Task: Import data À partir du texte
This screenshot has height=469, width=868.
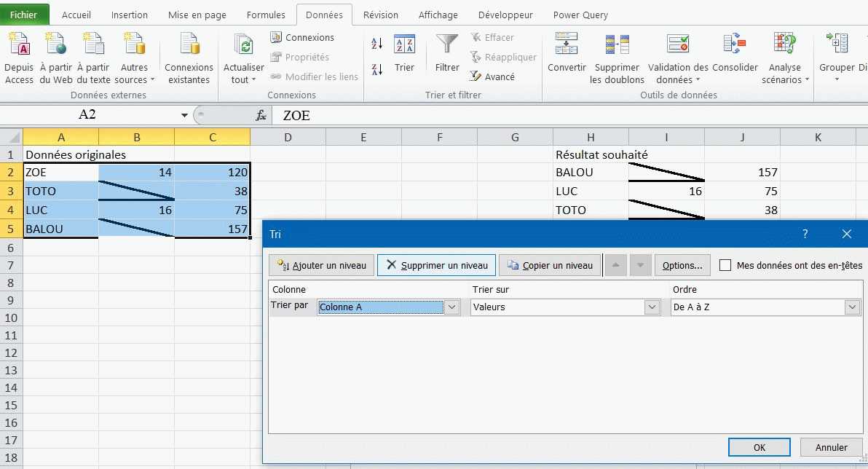Action: (93, 58)
